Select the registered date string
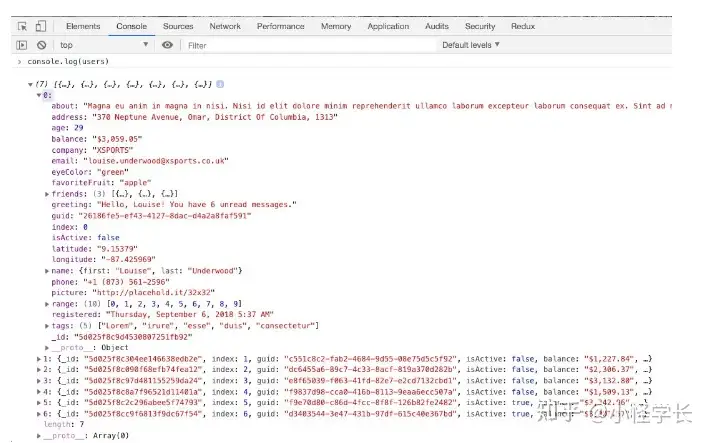Screen dimensions: 710x443 point(190,314)
